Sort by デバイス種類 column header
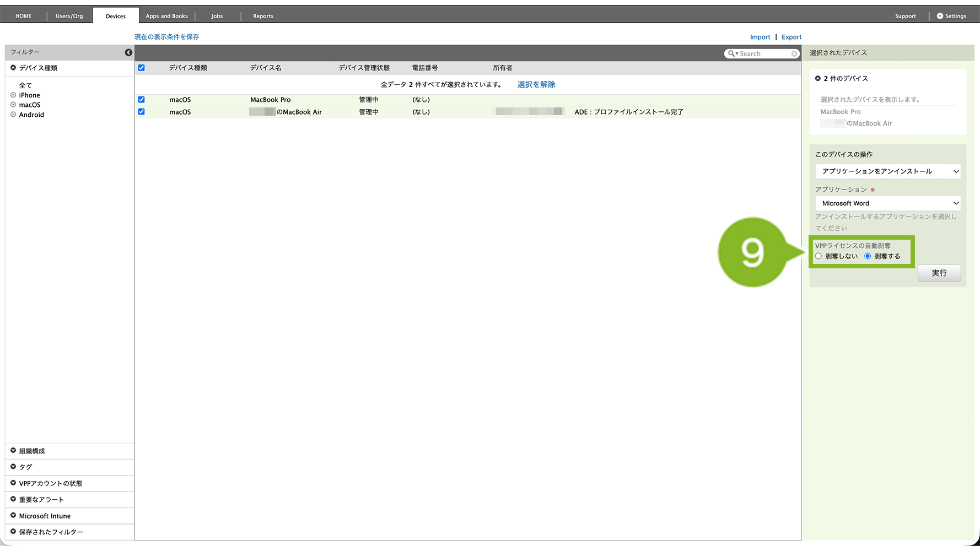The width and height of the screenshot is (980, 551). point(188,68)
